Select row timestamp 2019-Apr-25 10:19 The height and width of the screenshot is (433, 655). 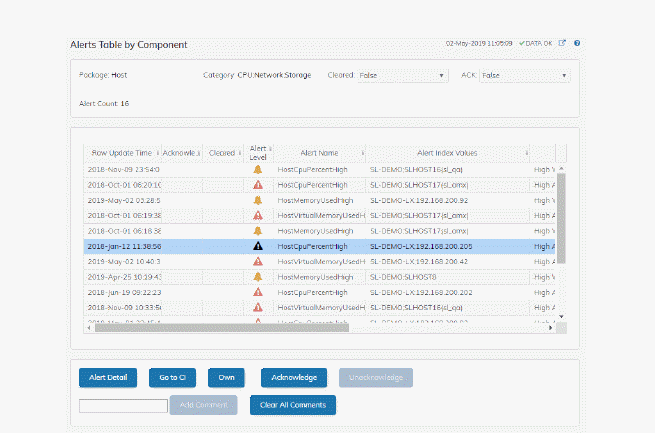124,277
